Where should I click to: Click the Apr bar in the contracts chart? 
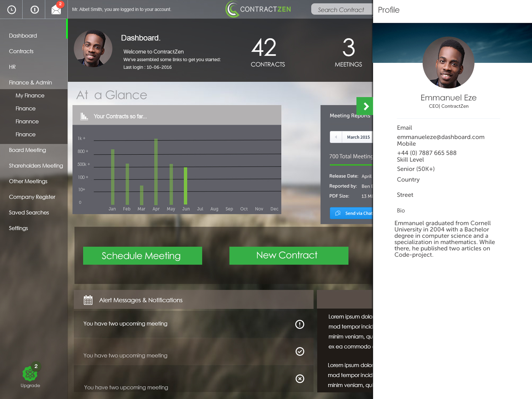156,172
